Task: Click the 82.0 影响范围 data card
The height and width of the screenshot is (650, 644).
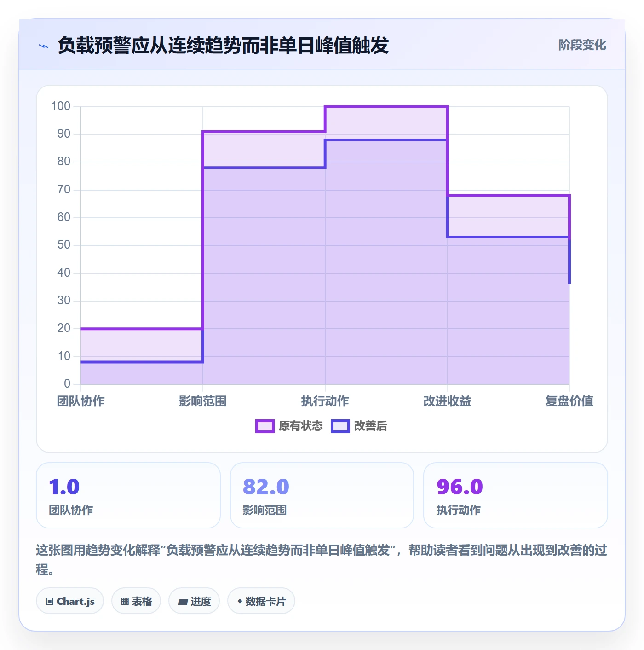Action: pyautogui.click(x=322, y=495)
